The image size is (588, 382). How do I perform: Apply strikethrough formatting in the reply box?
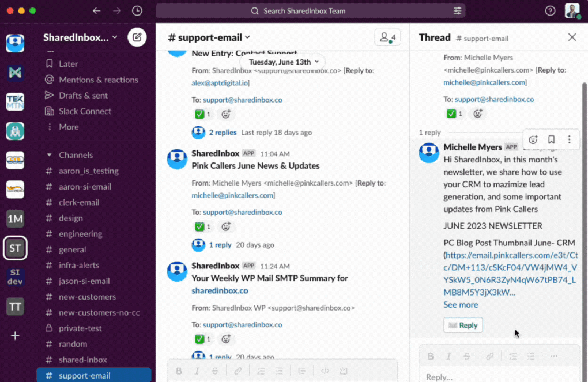click(467, 356)
